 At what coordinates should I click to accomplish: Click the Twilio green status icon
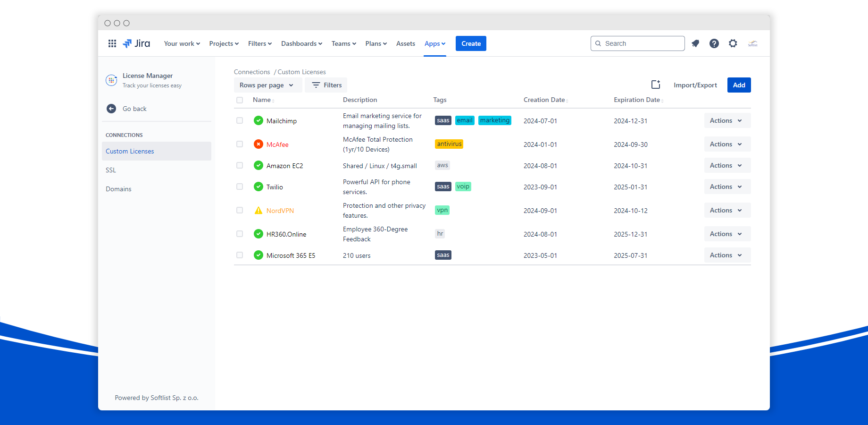pyautogui.click(x=259, y=187)
